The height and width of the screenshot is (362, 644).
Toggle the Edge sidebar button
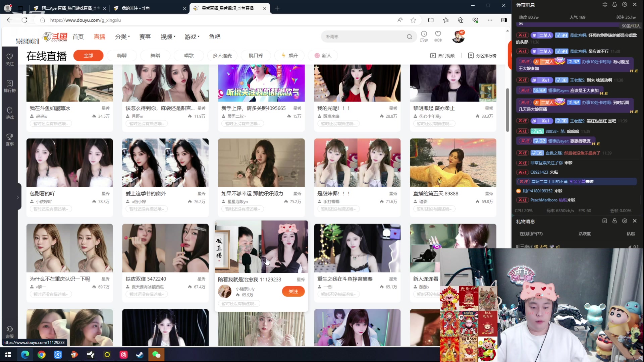[504, 20]
